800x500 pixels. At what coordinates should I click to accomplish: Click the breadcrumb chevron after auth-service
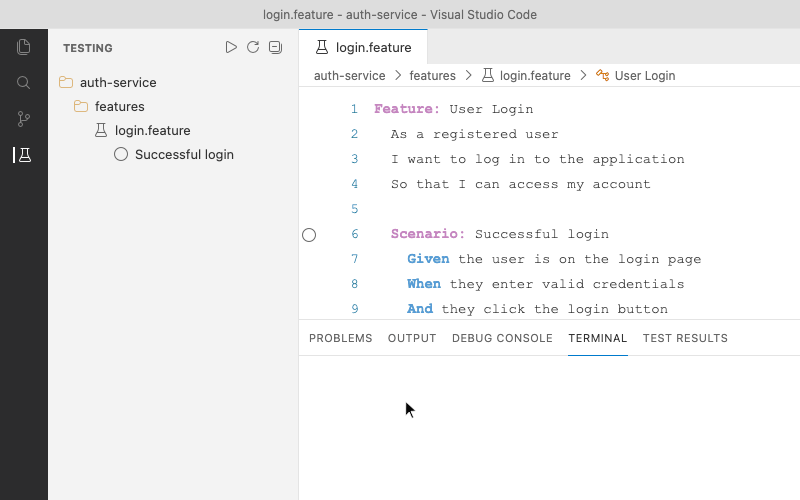[x=398, y=76]
